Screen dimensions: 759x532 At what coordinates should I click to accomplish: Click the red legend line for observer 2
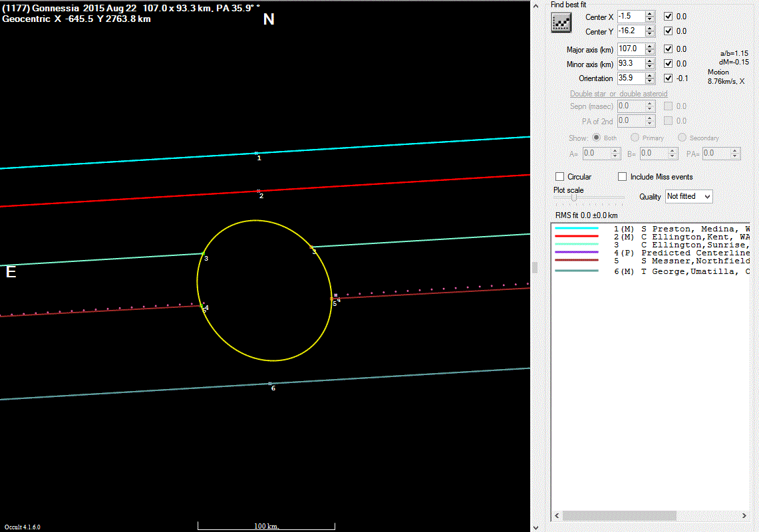click(577, 237)
